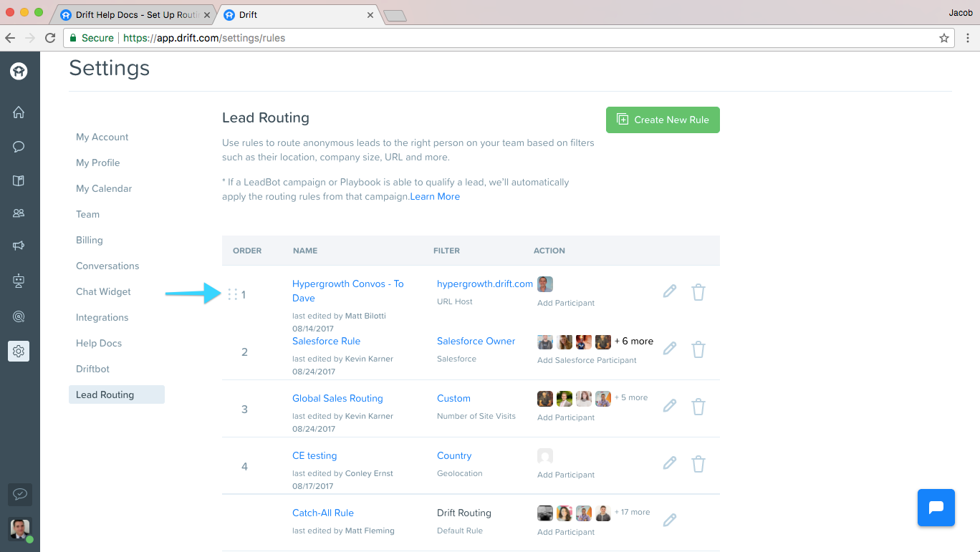Click Dave's avatar in Hypergrowth rule action
Viewport: 980px width, 552px height.
tap(545, 284)
